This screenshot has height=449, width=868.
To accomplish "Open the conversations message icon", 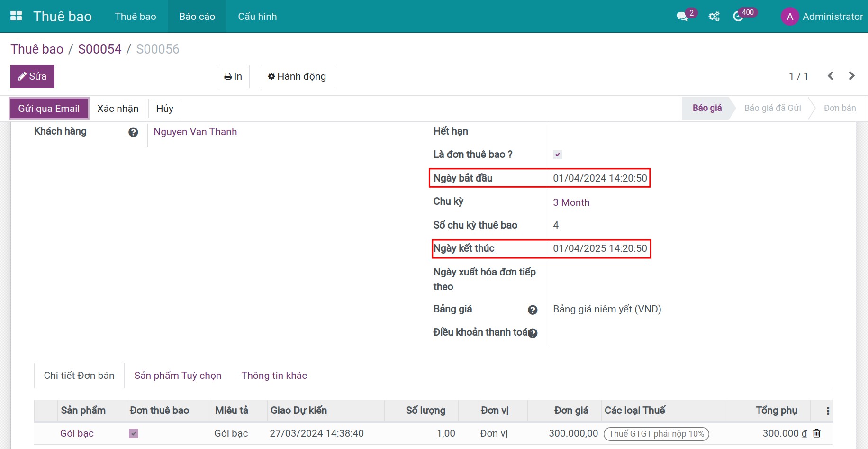I will tap(682, 17).
